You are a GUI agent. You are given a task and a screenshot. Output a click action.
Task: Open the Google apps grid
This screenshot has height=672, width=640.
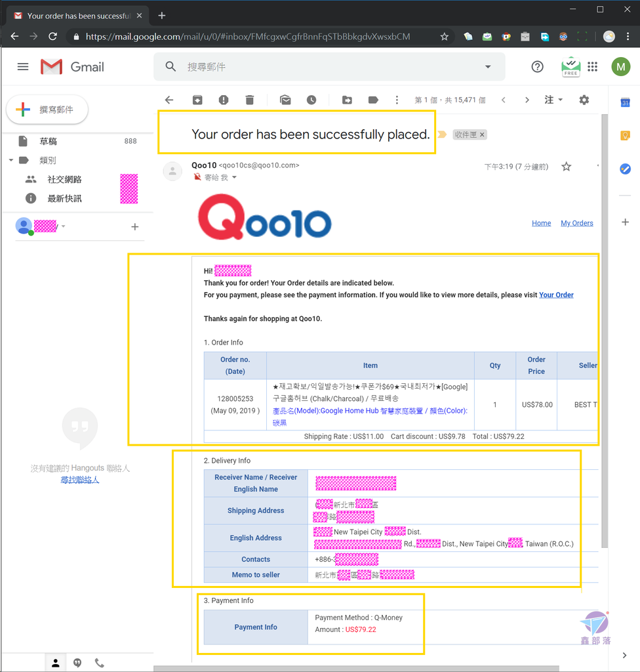pos(592,67)
